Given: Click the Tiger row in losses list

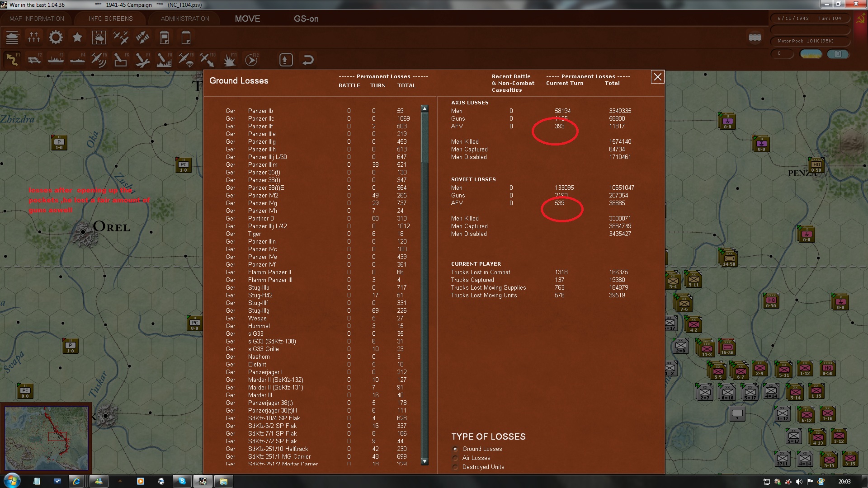Looking at the screenshot, I should coord(316,234).
